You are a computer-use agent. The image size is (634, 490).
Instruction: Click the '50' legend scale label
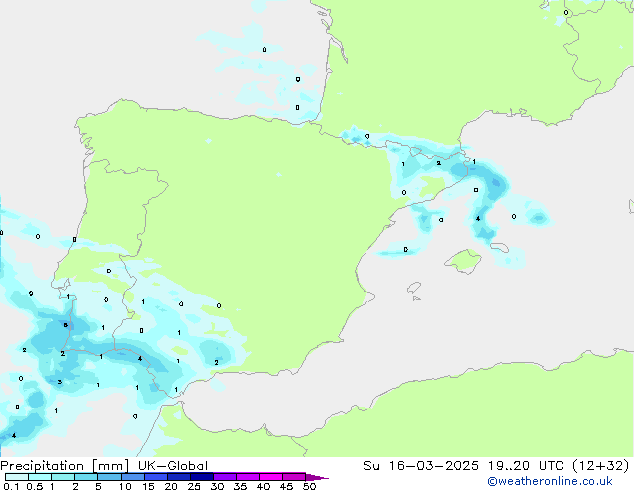point(309,486)
